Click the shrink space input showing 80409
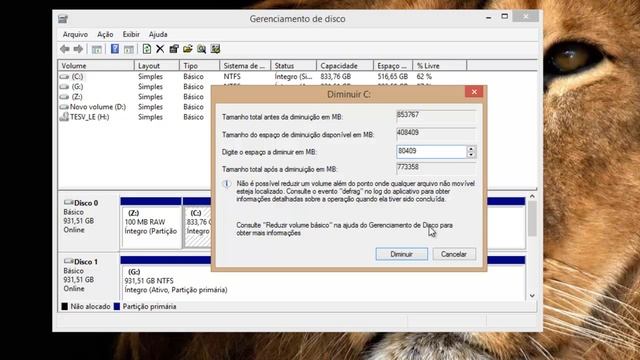The image size is (640, 360). [431, 152]
